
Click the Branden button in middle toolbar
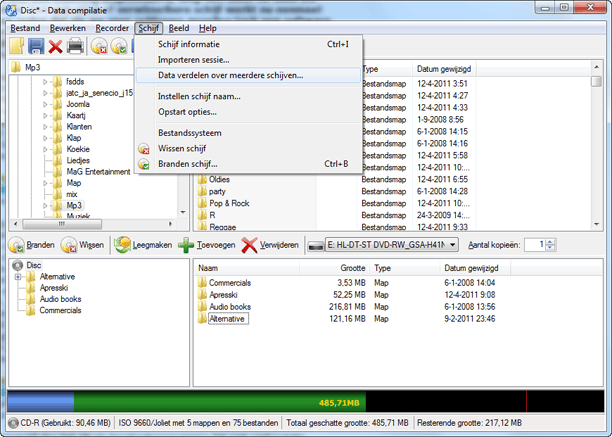click(32, 245)
